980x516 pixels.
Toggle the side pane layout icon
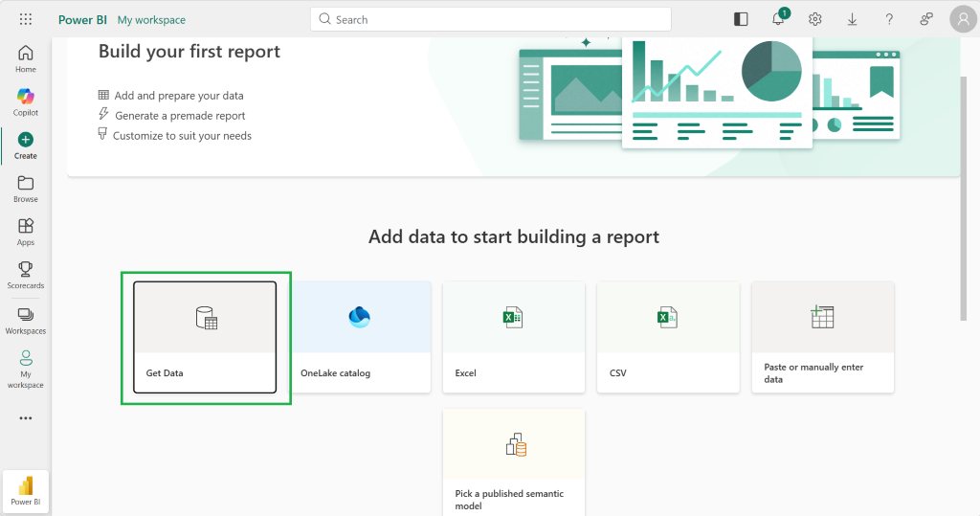tap(741, 19)
